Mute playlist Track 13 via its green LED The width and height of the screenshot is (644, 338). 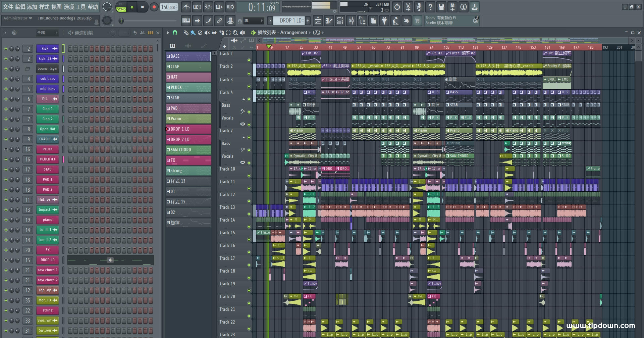249,214
